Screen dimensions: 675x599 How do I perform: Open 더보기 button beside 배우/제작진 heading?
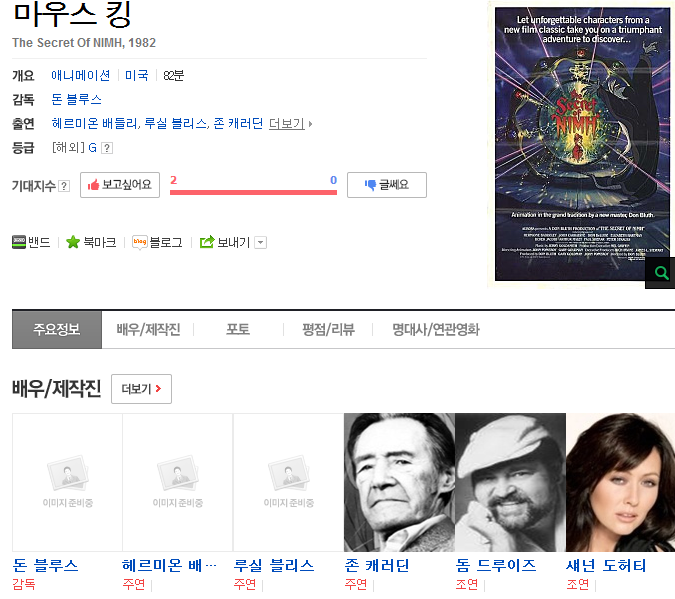(x=141, y=389)
